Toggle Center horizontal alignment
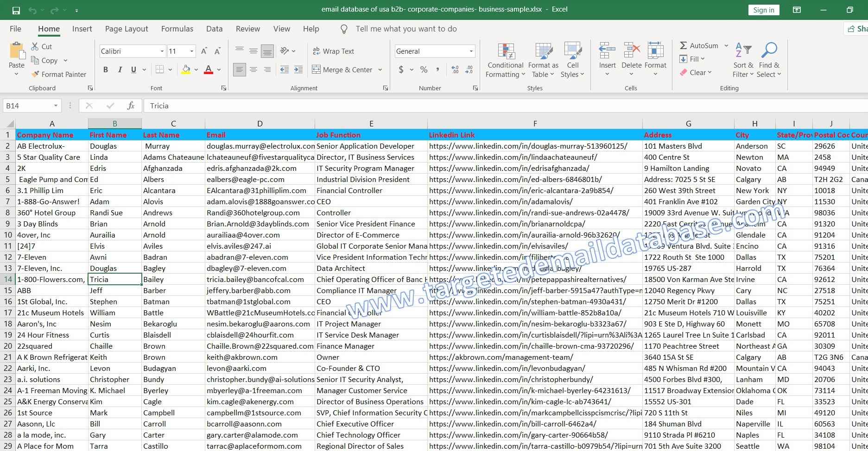The width and height of the screenshot is (868, 451). coord(253,69)
